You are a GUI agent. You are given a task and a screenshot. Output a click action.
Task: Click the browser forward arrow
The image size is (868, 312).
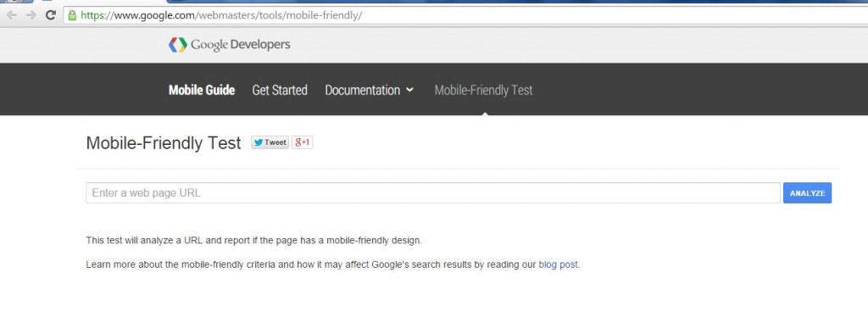pos(31,15)
